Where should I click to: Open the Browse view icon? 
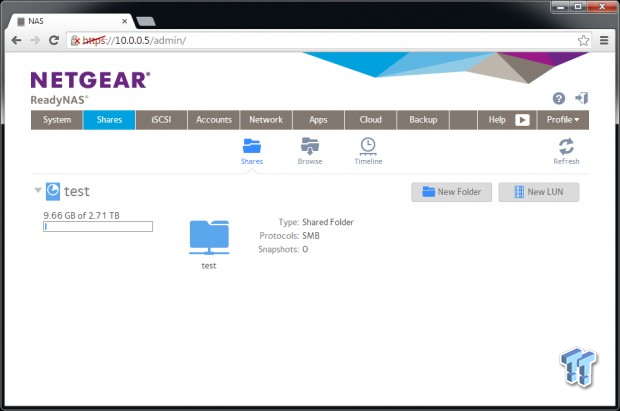coord(310,146)
